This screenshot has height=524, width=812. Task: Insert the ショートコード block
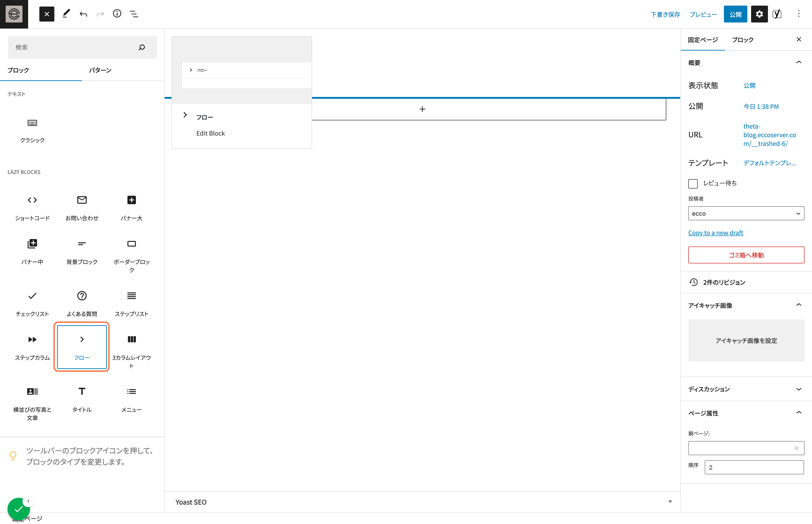point(32,208)
